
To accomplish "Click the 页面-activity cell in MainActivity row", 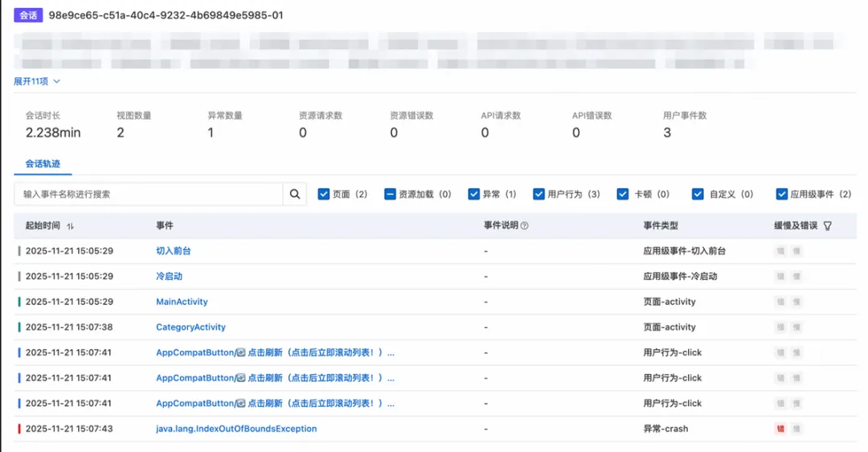I will tap(669, 302).
